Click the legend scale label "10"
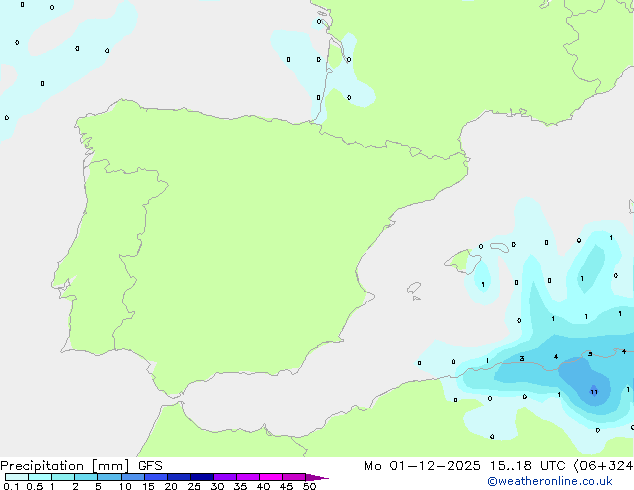This screenshot has height=490, width=634. 125,486
